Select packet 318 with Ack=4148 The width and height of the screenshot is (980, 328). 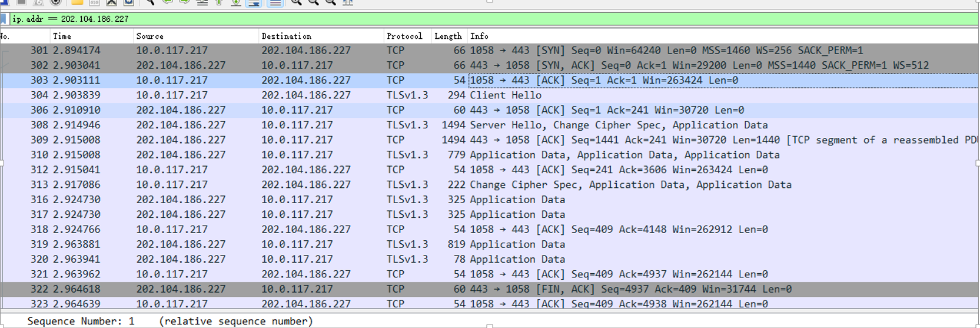point(490,229)
